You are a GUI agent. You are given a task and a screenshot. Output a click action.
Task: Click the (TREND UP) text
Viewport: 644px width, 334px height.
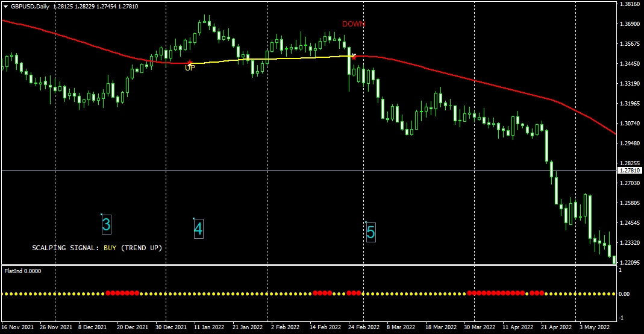142,248
